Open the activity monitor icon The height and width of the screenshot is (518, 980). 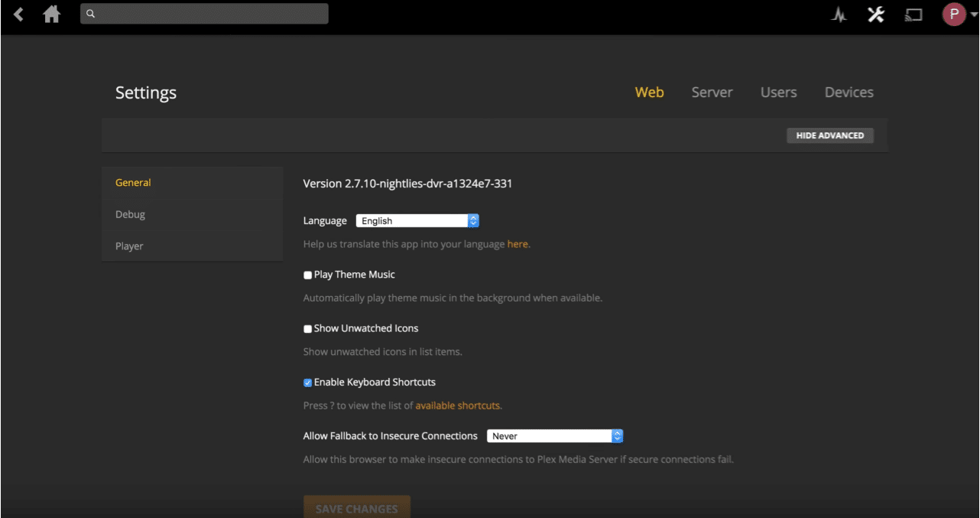[838, 14]
